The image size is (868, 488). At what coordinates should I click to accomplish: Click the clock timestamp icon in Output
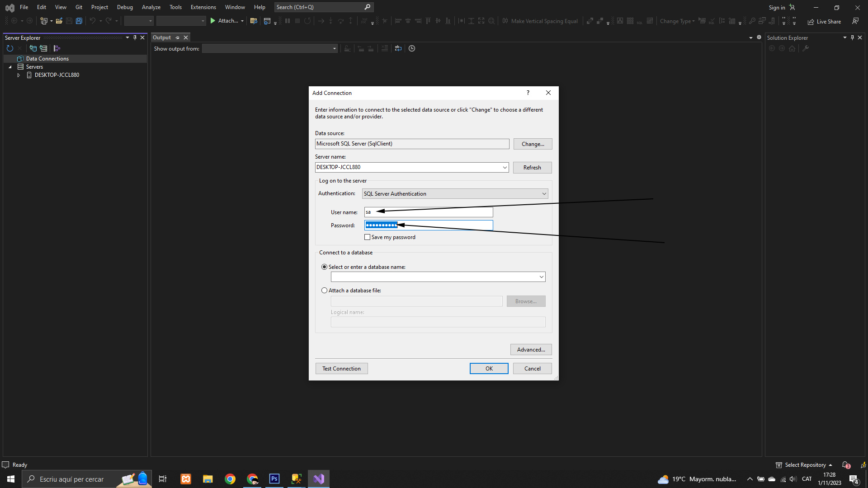tap(412, 48)
